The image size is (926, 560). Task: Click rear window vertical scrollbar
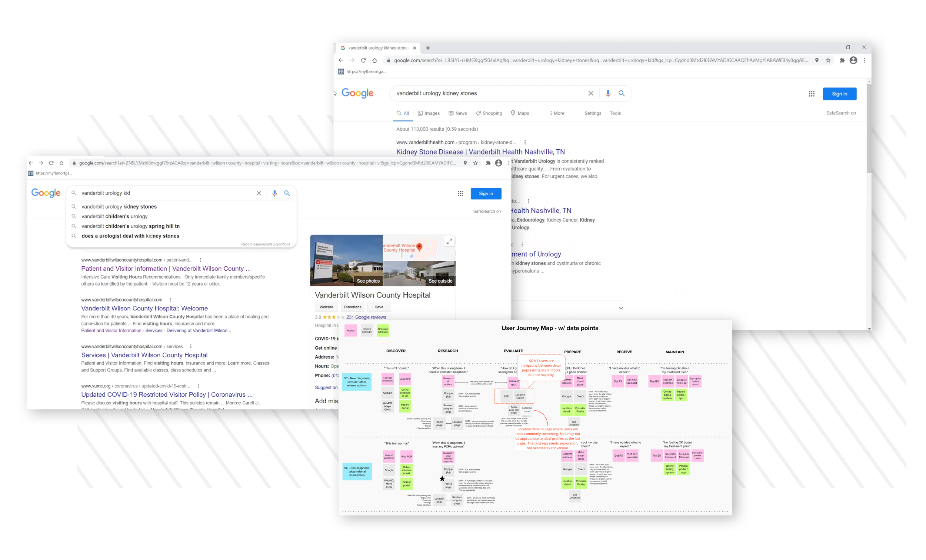click(x=869, y=128)
